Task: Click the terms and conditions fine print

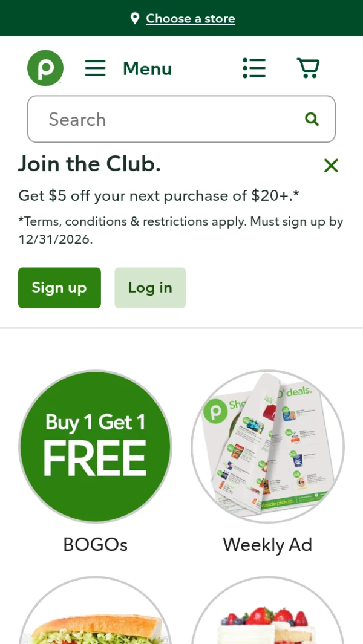Action: 181,230
